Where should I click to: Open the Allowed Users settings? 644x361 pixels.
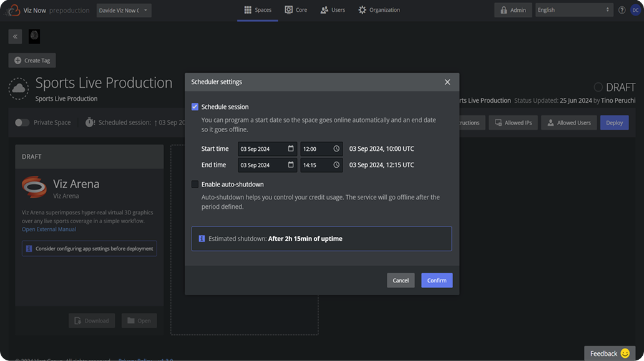pos(569,123)
